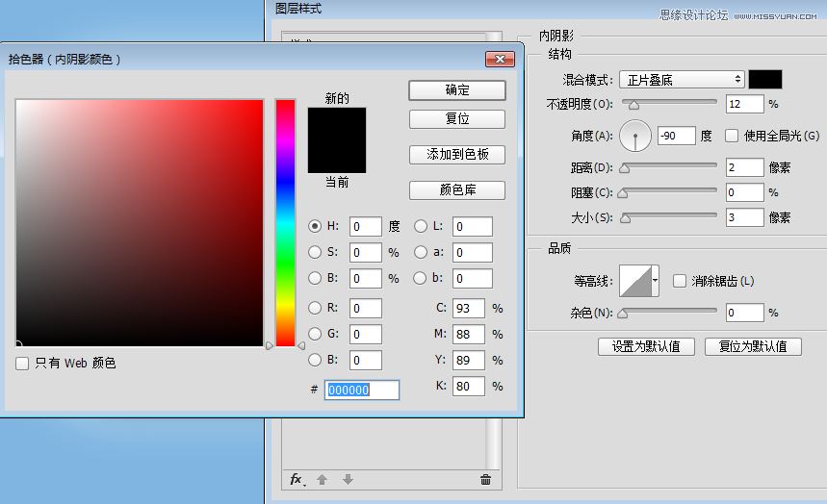Click the move effect up arrow
The image size is (827, 504).
[x=323, y=479]
